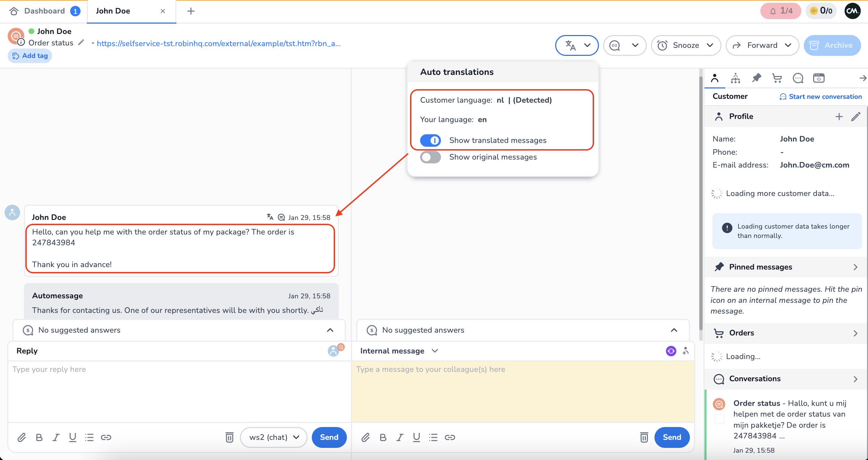The width and height of the screenshot is (868, 460).
Task: Edit profile with the pencil icon
Action: coord(856,117)
